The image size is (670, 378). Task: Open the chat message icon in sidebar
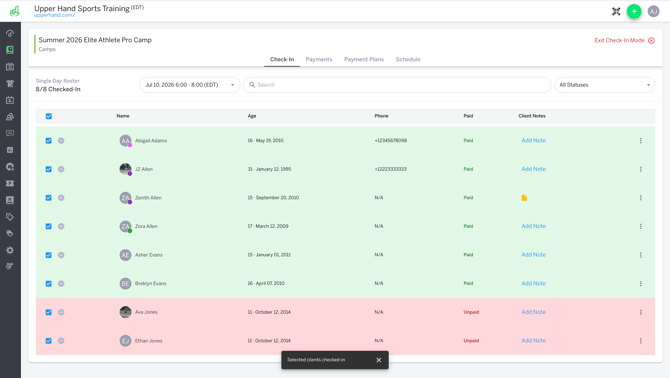(x=10, y=133)
